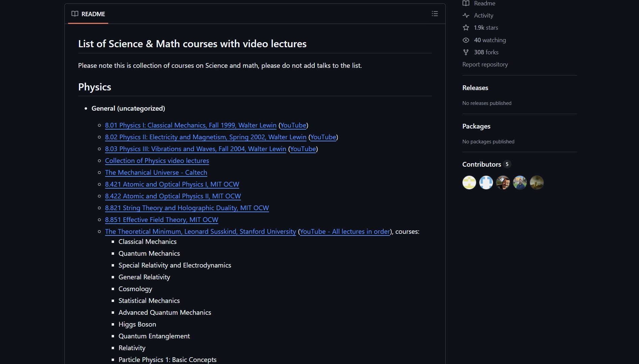The width and height of the screenshot is (639, 364).
Task: Click the fork icon next to 308 forks
Action: [466, 52]
